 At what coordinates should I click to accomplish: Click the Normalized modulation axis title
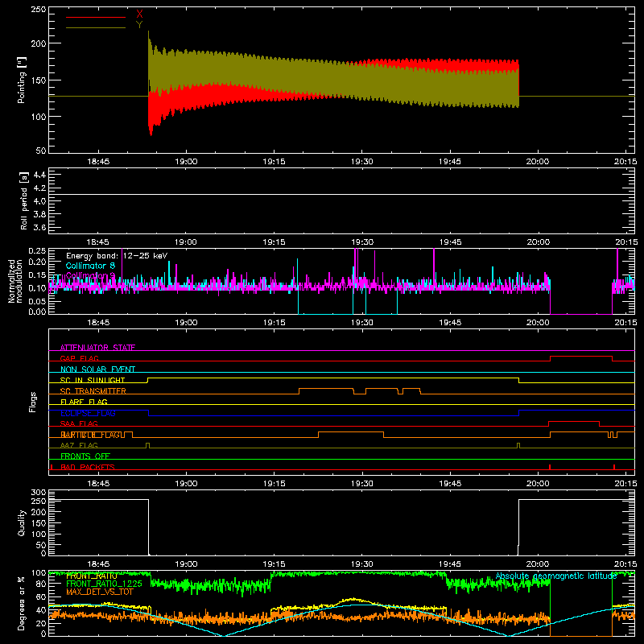pyautogui.click(x=15, y=281)
